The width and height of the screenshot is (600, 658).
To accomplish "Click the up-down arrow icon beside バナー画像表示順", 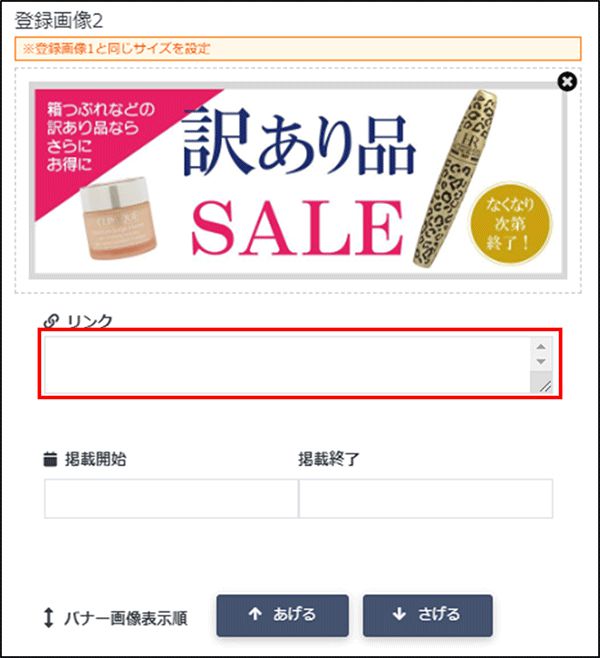I will click(49, 618).
